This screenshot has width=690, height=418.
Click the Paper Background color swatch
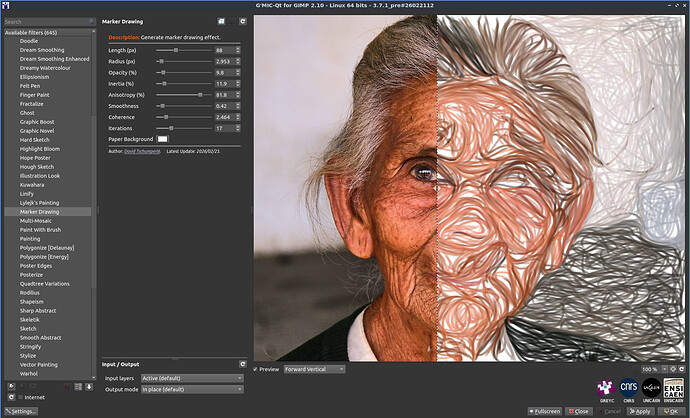pos(162,139)
